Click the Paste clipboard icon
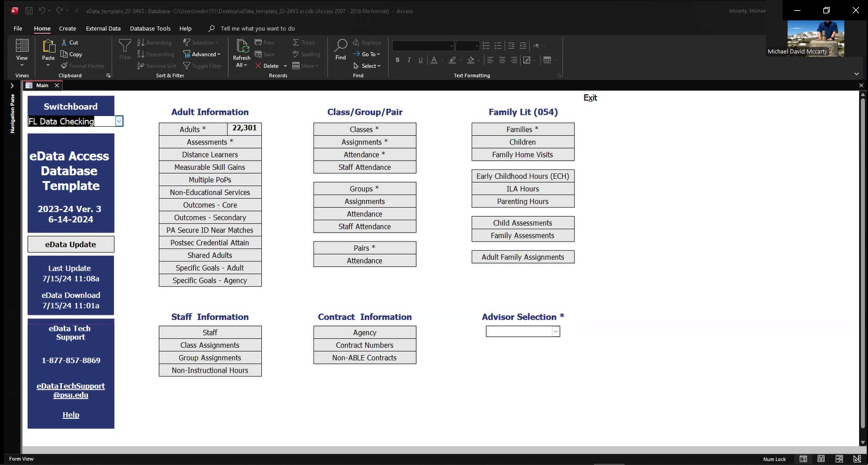Viewport: 868px width, 465px height. pyautogui.click(x=48, y=46)
